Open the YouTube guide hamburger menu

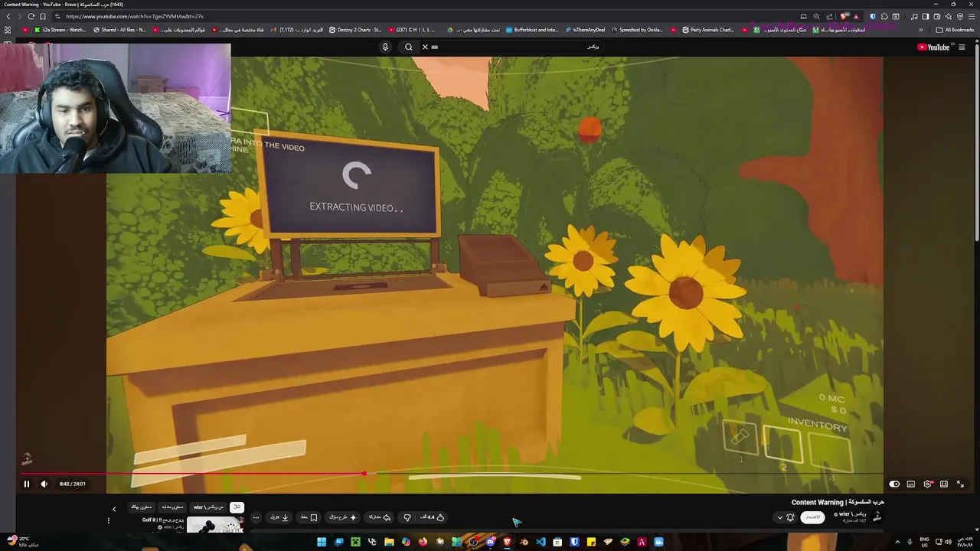(962, 47)
